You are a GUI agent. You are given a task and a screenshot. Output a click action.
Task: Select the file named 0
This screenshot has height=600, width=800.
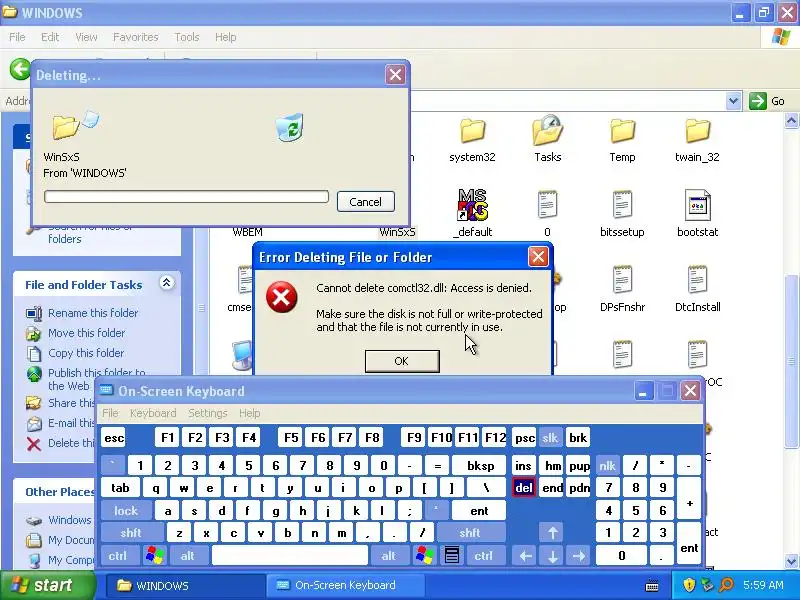tap(547, 205)
